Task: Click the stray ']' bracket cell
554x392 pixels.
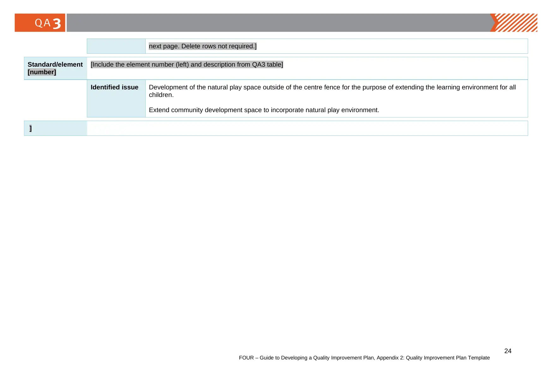Action: (56, 128)
